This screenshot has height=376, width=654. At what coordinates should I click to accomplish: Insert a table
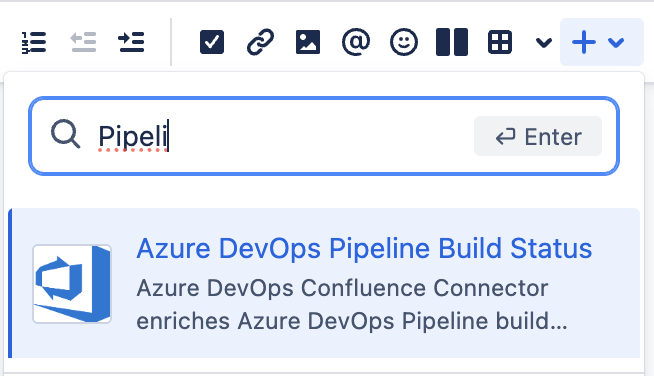pyautogui.click(x=500, y=42)
